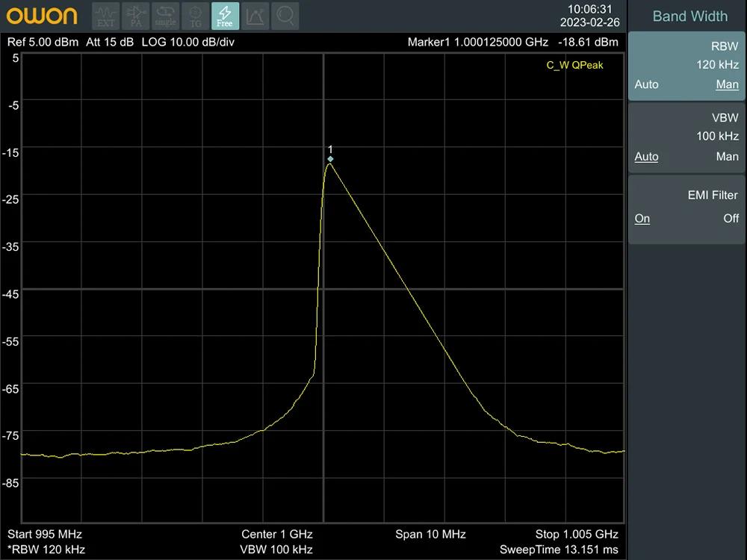Turn EMI Filter Off
This screenshot has width=747, height=560.
click(x=731, y=219)
